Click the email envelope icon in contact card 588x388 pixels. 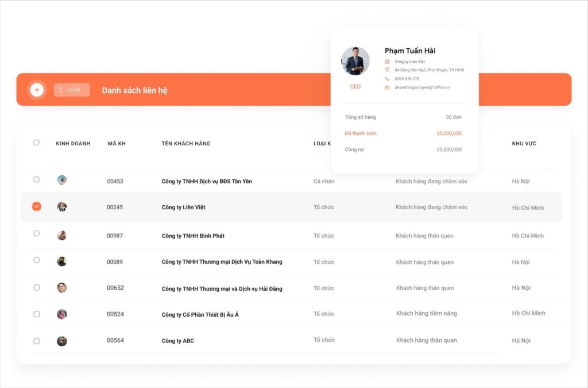387,87
